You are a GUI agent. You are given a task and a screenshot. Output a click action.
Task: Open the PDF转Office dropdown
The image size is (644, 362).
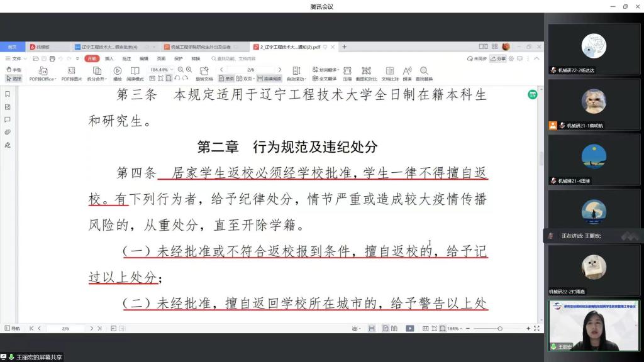pos(43,74)
